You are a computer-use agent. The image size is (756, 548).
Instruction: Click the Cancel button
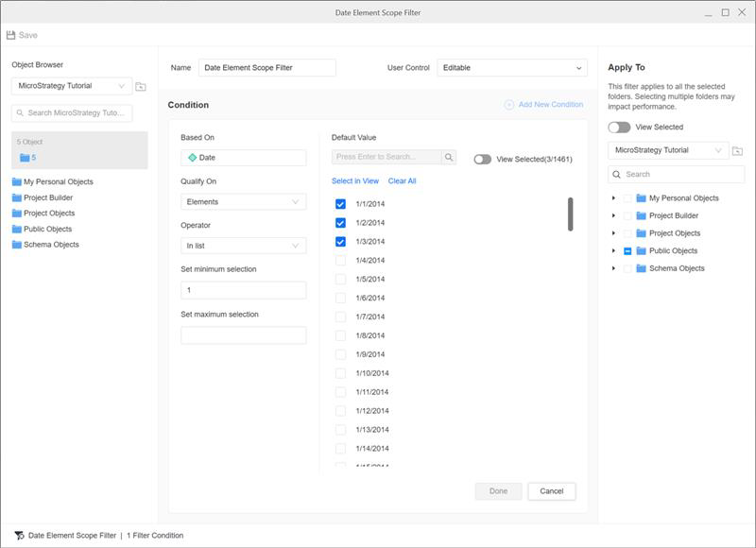552,491
